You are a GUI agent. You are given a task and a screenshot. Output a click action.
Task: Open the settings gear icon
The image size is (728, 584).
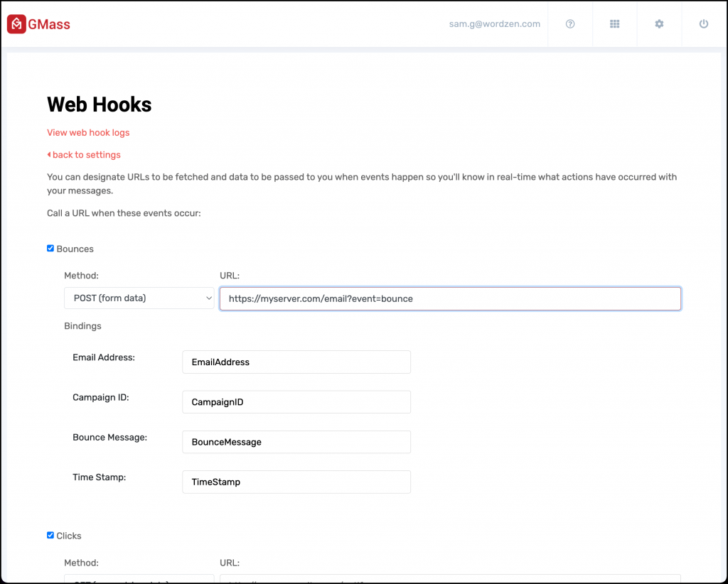(x=659, y=23)
